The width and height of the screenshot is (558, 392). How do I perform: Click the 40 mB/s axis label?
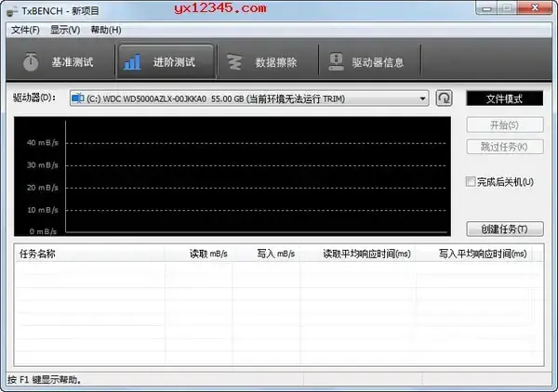pyautogui.click(x=43, y=143)
